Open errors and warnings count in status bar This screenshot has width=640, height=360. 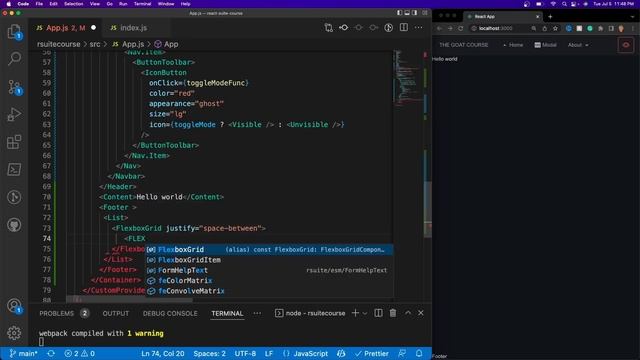[79, 353]
